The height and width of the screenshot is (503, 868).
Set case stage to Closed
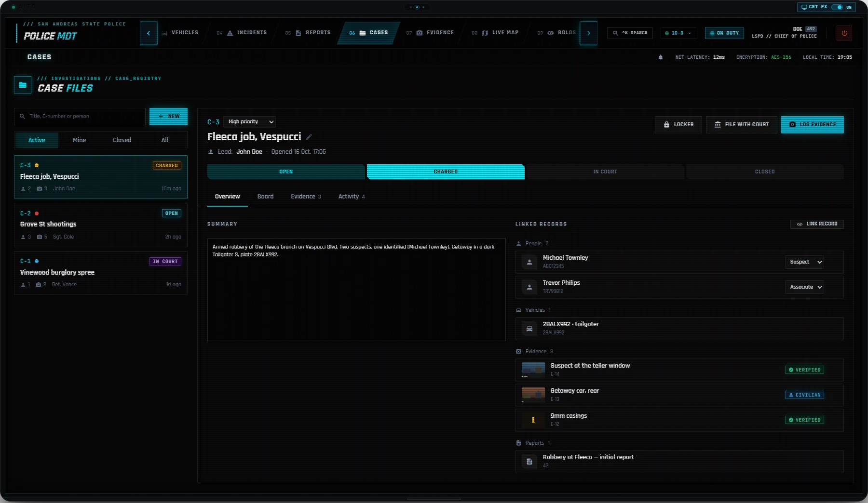[765, 172]
